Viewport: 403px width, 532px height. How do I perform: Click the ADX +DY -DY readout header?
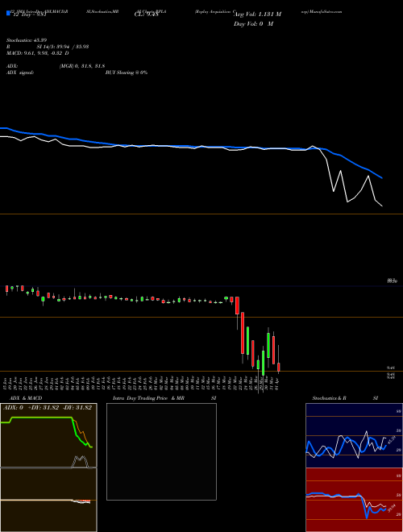click(x=48, y=408)
